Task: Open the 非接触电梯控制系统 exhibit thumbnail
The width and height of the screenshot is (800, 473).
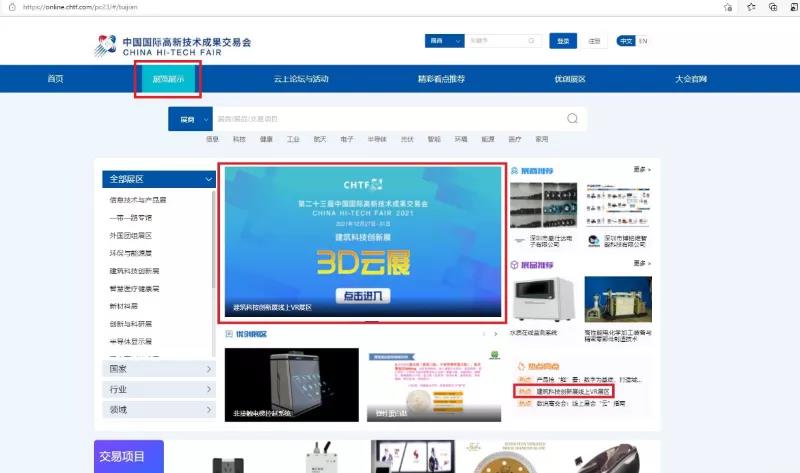Action: (x=291, y=386)
